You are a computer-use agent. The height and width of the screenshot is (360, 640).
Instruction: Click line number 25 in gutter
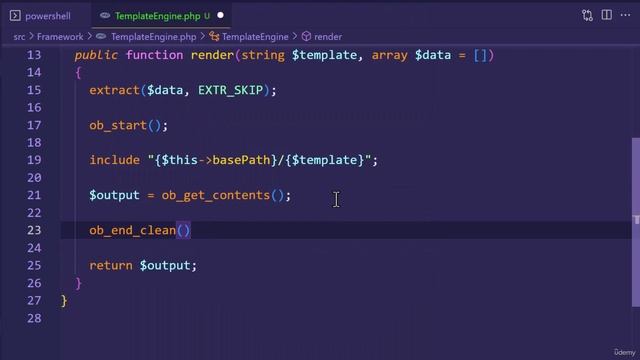(x=34, y=265)
